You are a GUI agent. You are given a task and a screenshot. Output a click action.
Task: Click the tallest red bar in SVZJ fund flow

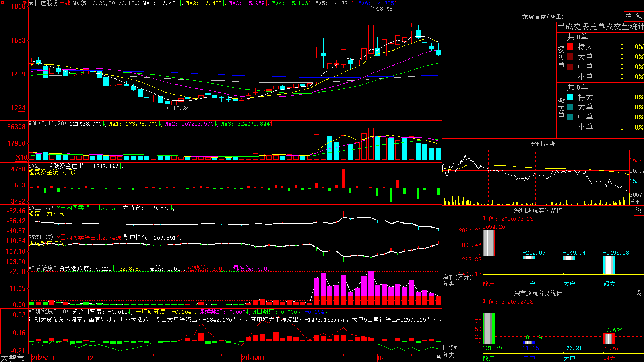(343, 179)
